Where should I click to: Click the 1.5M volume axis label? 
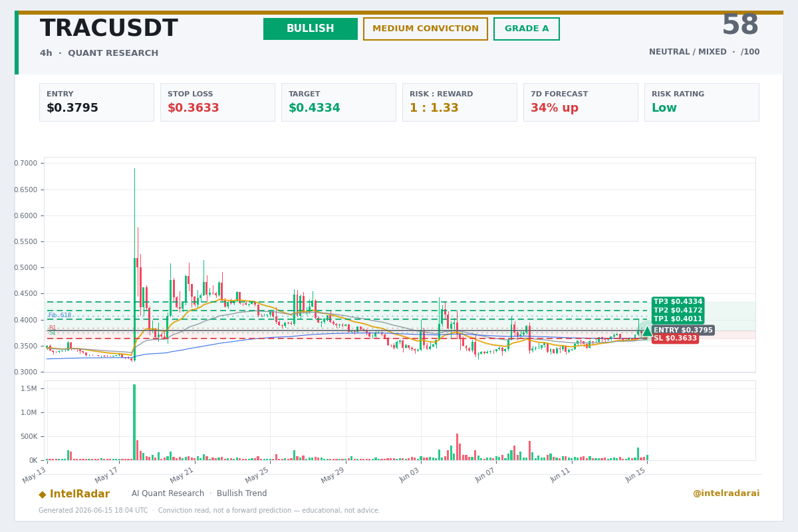pyautogui.click(x=29, y=388)
